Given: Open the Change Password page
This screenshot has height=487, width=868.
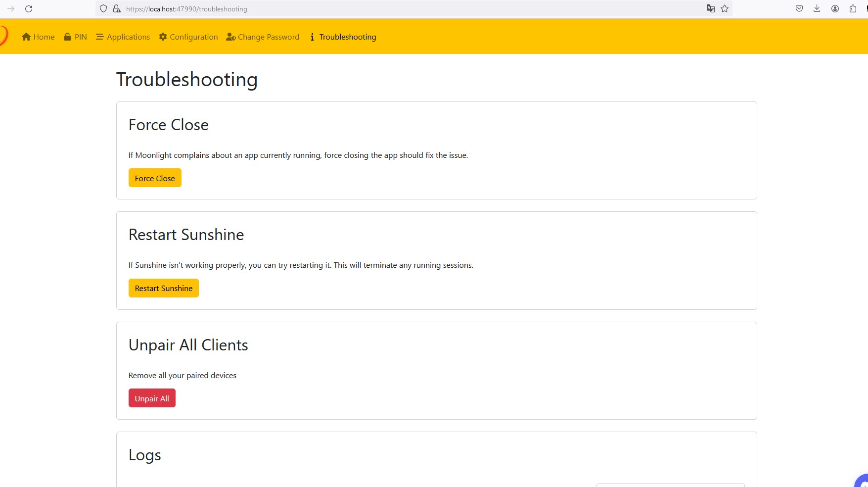Looking at the screenshot, I should click(x=263, y=37).
